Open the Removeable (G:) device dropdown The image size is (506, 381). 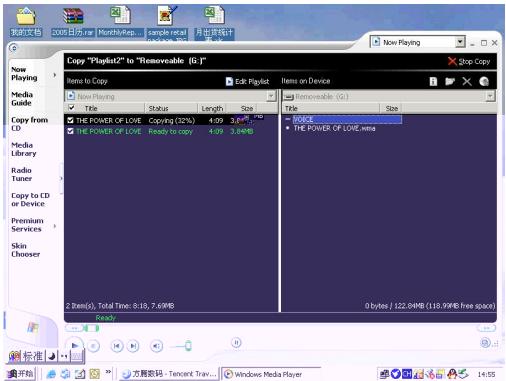(490, 96)
